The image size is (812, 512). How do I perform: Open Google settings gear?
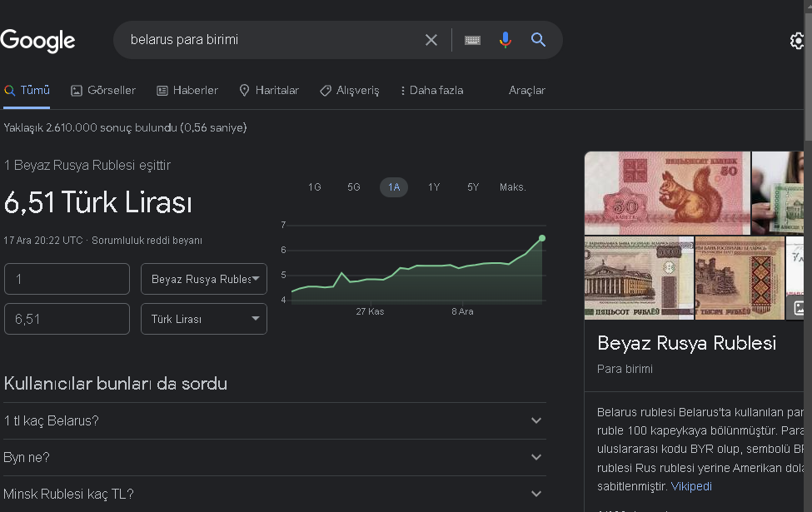[x=798, y=41]
